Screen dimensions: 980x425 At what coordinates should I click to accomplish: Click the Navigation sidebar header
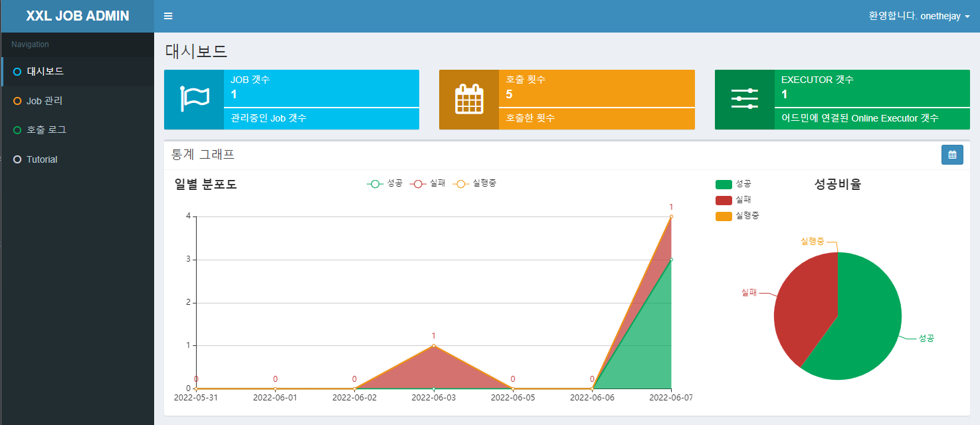pos(30,44)
